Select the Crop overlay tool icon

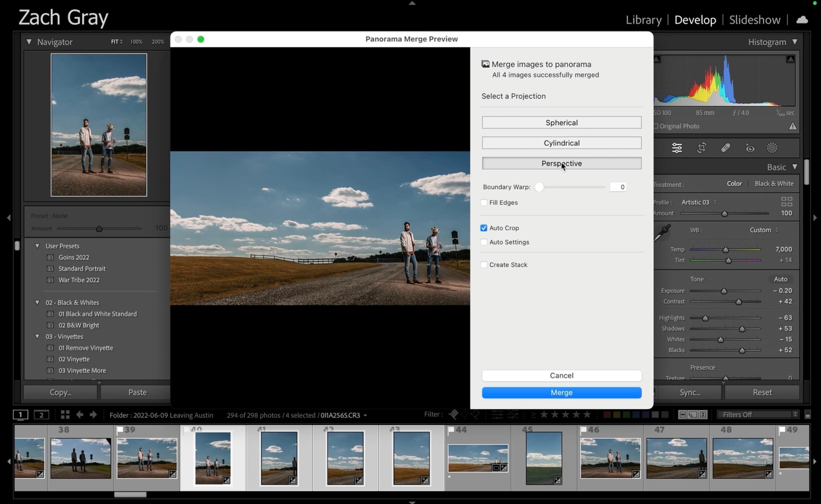tap(701, 148)
